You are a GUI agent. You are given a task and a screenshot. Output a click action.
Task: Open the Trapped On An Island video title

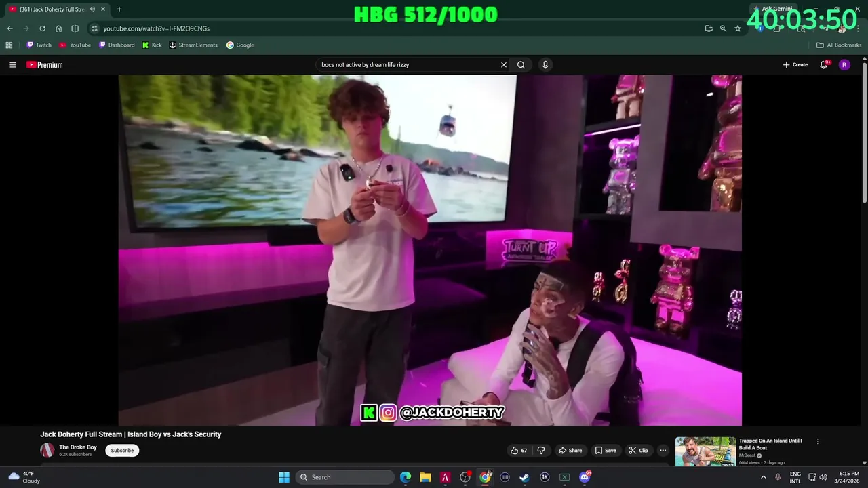coord(771,444)
